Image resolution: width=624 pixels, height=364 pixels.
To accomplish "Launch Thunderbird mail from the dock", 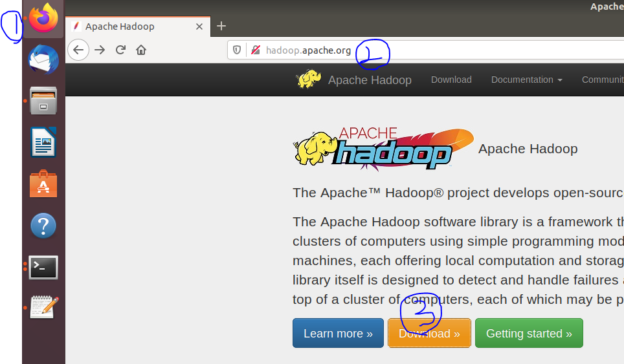I will click(43, 59).
